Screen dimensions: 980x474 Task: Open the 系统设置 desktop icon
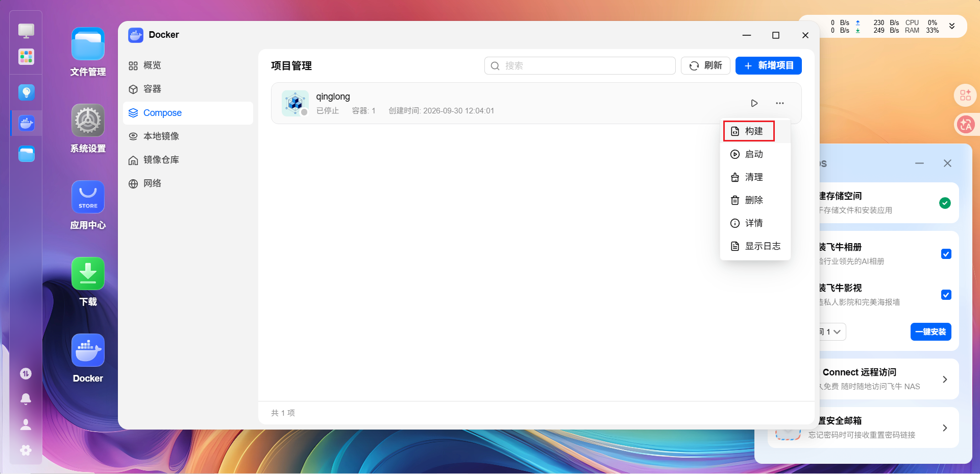88,121
